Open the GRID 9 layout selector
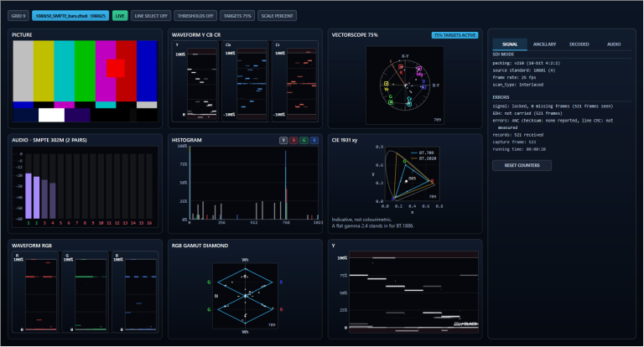 [x=18, y=16]
